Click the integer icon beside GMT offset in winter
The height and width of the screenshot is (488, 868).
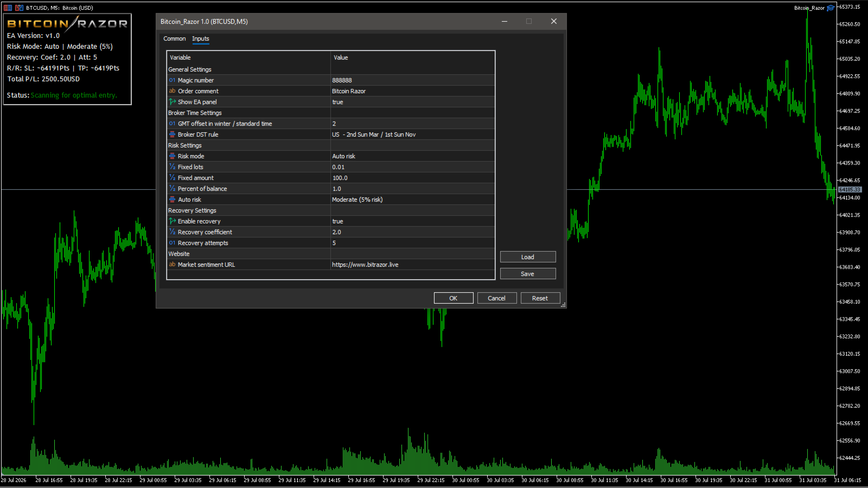coord(172,124)
